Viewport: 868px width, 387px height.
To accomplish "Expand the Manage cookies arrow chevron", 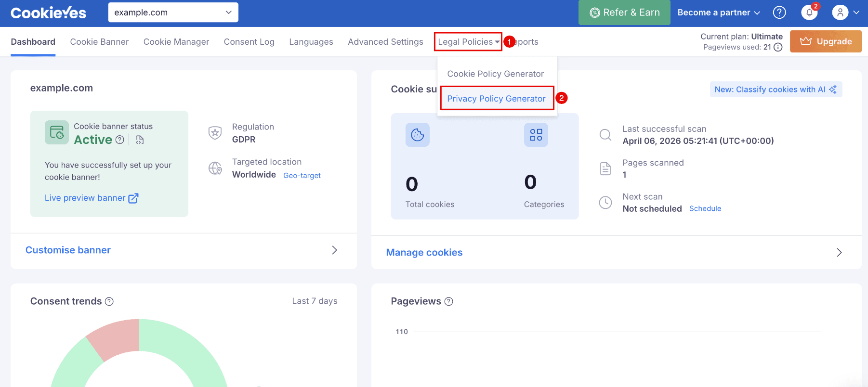I will 839,252.
